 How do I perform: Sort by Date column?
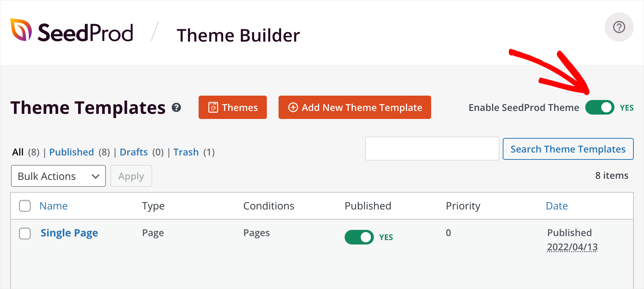[x=557, y=206]
